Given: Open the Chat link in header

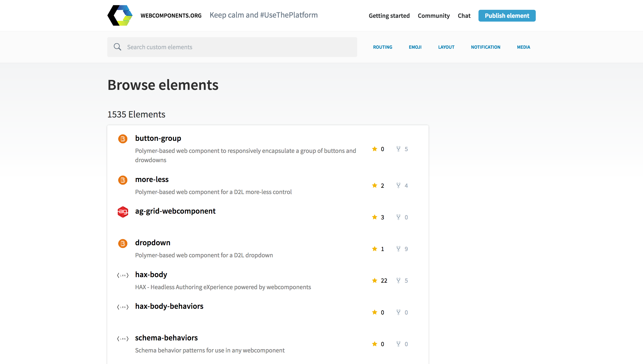Looking at the screenshot, I should click(464, 16).
